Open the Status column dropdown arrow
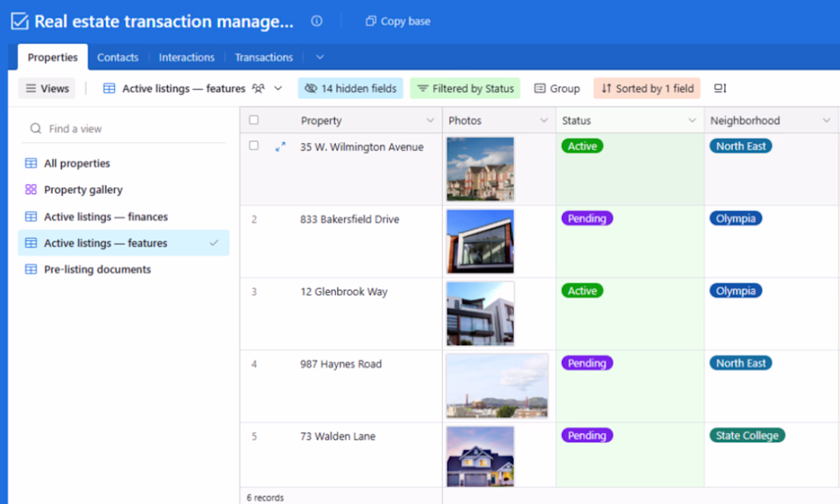The height and width of the screenshot is (504, 840). click(x=692, y=121)
